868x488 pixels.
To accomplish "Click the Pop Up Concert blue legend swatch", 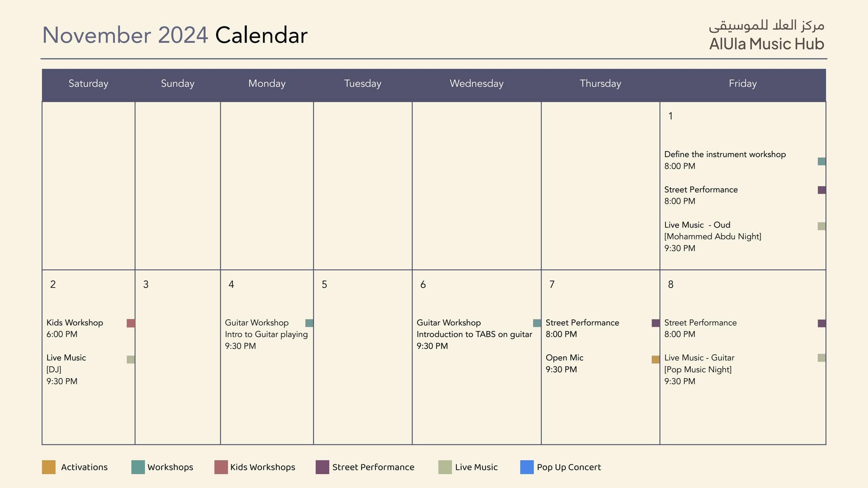I will tap(527, 467).
